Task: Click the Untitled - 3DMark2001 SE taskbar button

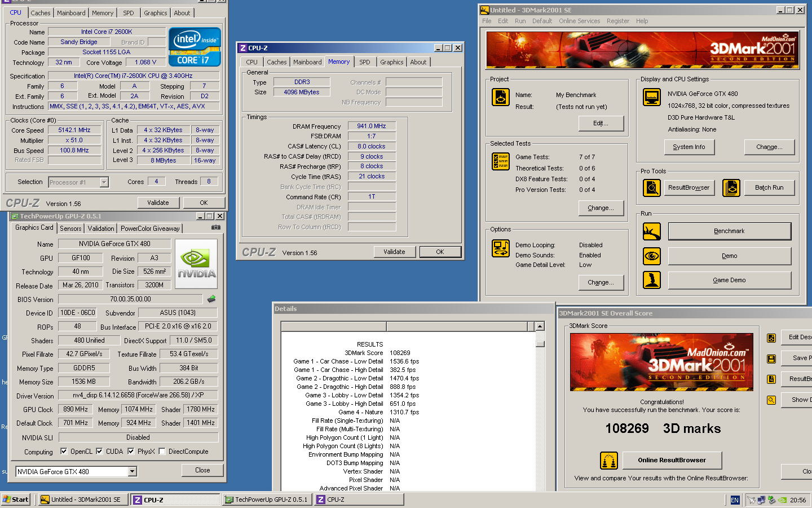Action: click(83, 500)
